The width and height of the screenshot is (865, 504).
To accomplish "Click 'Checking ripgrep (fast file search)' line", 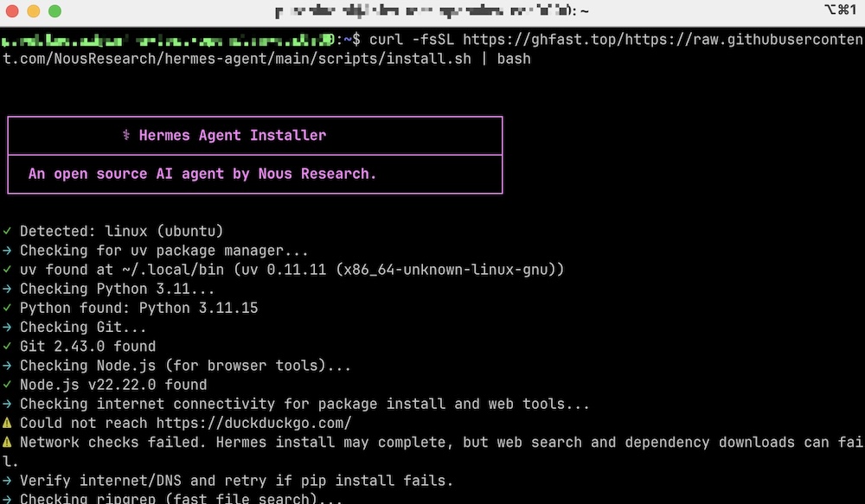I will click(x=181, y=499).
